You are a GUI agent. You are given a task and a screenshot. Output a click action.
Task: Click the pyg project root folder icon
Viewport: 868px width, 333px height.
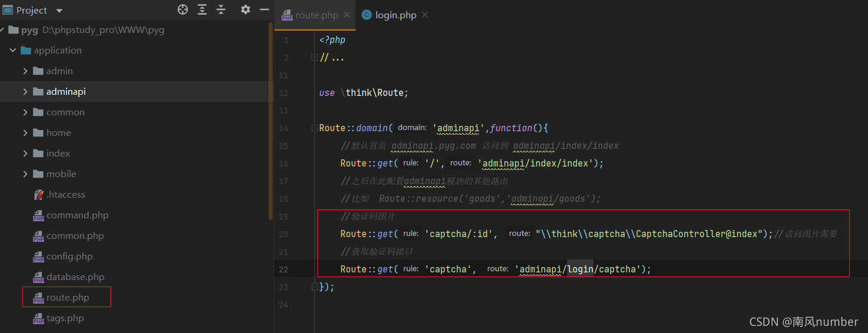(x=14, y=30)
